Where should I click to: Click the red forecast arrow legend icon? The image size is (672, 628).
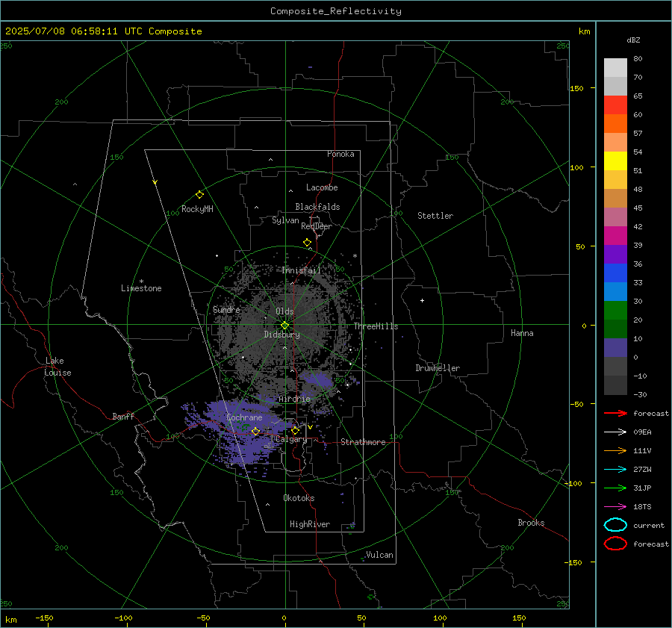(x=615, y=413)
